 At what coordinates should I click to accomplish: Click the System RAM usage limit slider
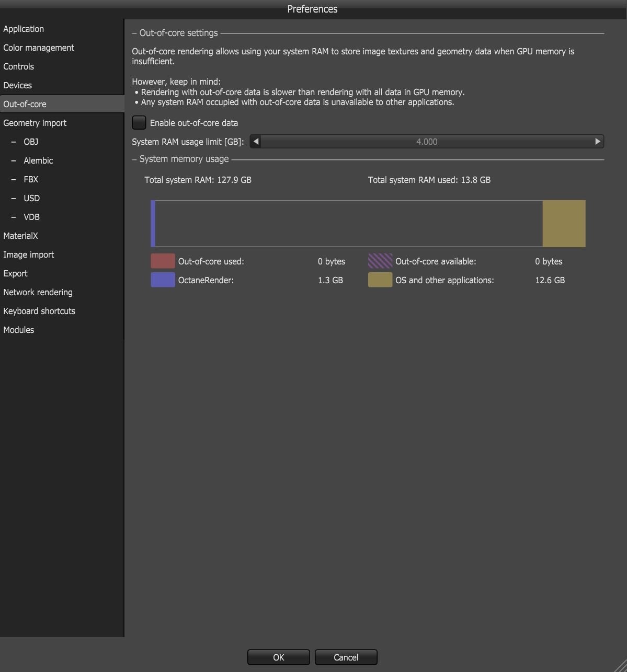pos(426,142)
